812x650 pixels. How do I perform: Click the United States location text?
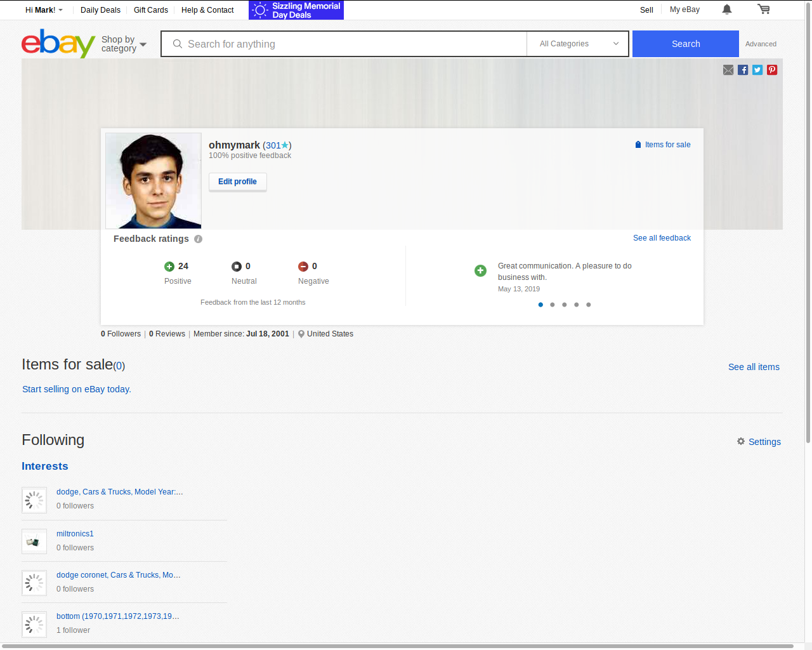[330, 334]
